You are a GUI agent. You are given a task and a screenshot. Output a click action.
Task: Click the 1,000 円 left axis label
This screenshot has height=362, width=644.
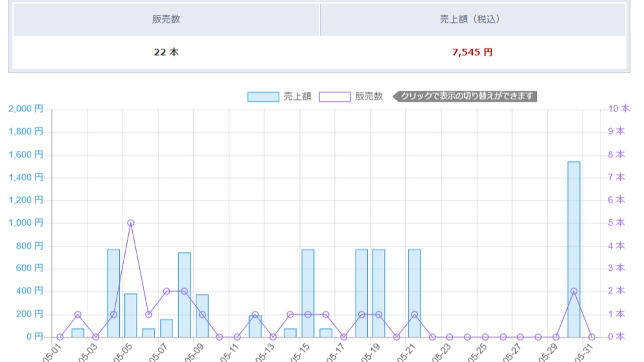click(x=26, y=223)
